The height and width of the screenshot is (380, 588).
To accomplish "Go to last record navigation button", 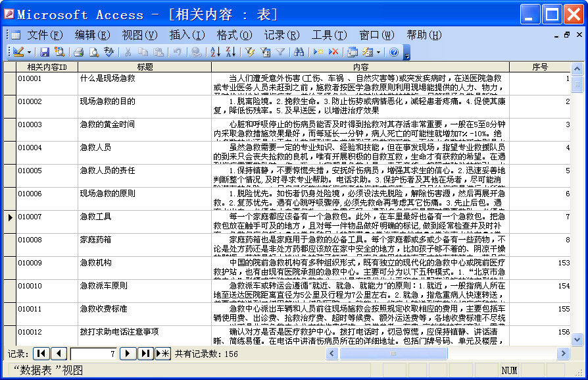I will (x=145, y=354).
